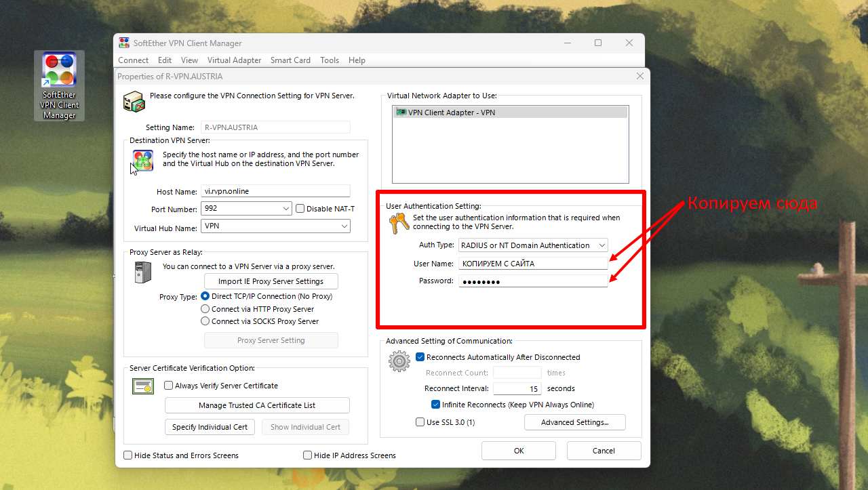Click the proxy server tower icon
Viewport: 868px width, 490px height.
138,272
